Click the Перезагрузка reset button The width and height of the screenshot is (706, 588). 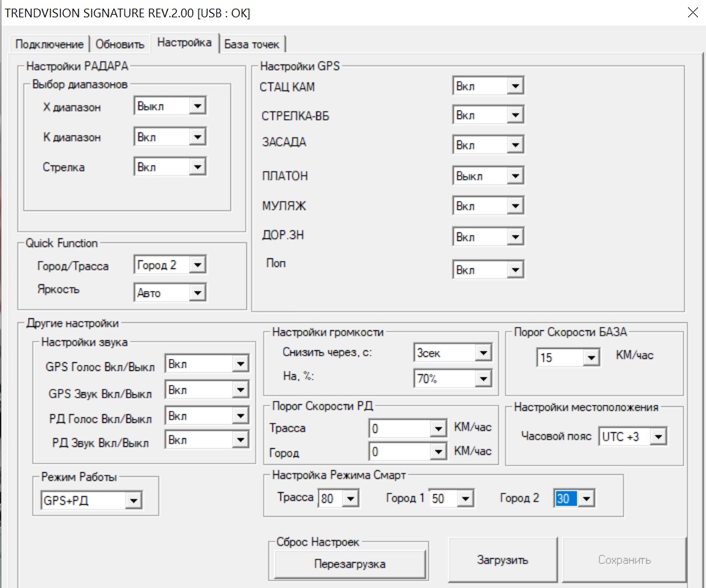pyautogui.click(x=350, y=564)
